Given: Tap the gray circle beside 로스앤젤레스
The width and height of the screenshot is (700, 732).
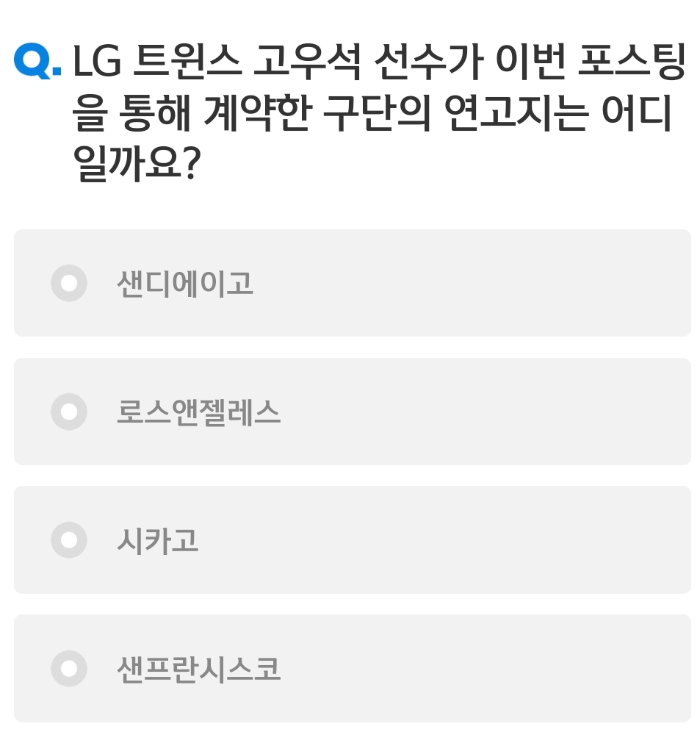Looking at the screenshot, I should [69, 412].
